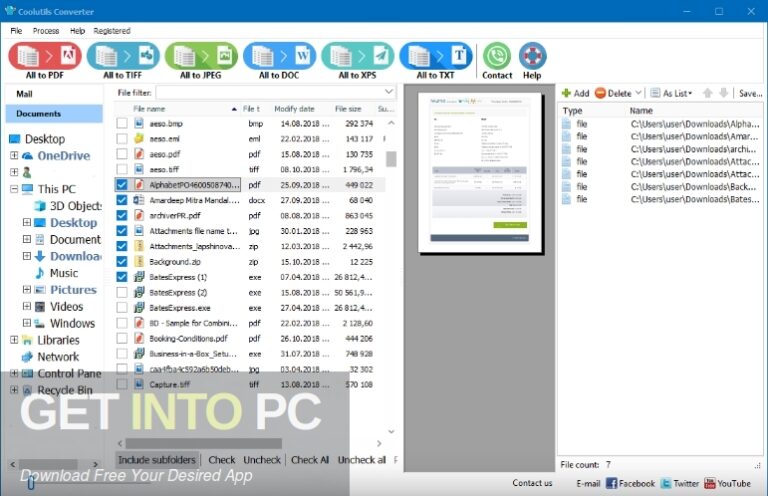Click the All to TXT converter icon

point(436,56)
